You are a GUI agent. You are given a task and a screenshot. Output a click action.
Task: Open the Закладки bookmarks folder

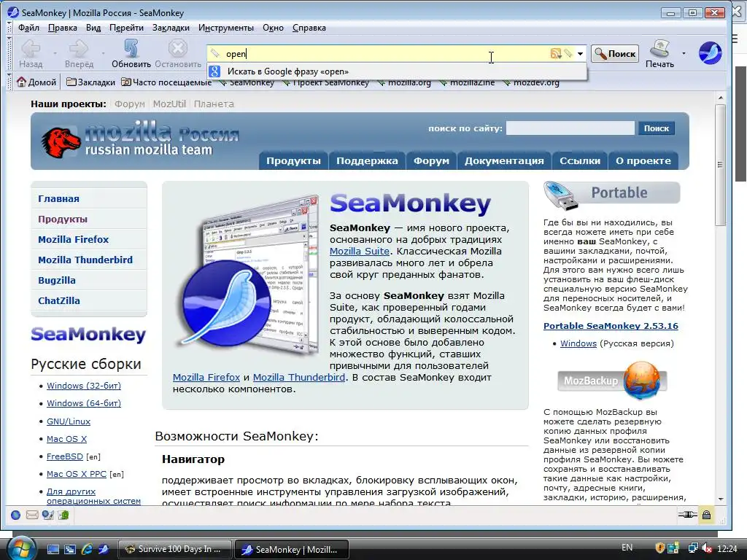tap(90, 82)
